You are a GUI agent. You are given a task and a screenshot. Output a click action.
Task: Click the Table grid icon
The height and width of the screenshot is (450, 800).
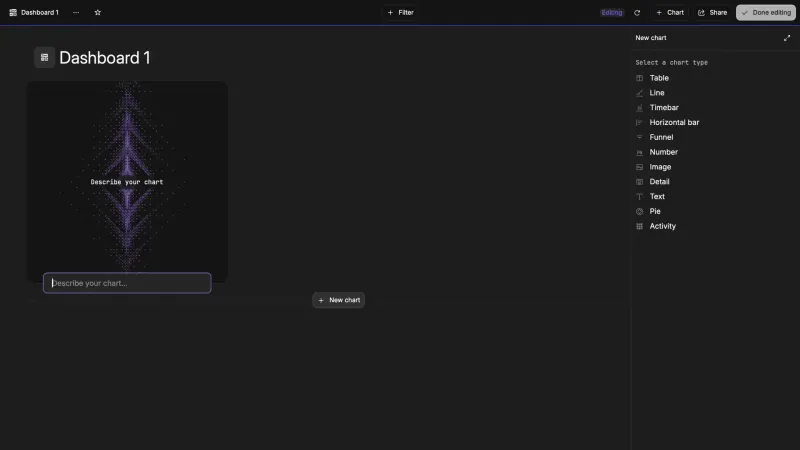pyautogui.click(x=639, y=78)
